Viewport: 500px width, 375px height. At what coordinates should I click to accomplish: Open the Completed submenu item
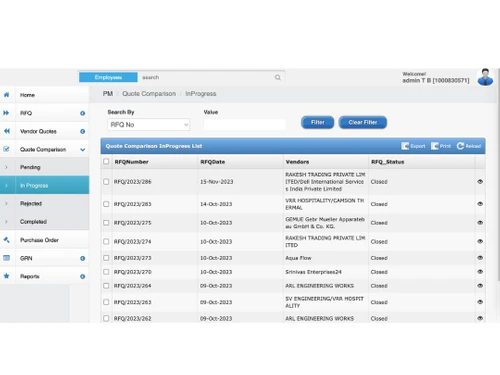[x=45, y=221]
